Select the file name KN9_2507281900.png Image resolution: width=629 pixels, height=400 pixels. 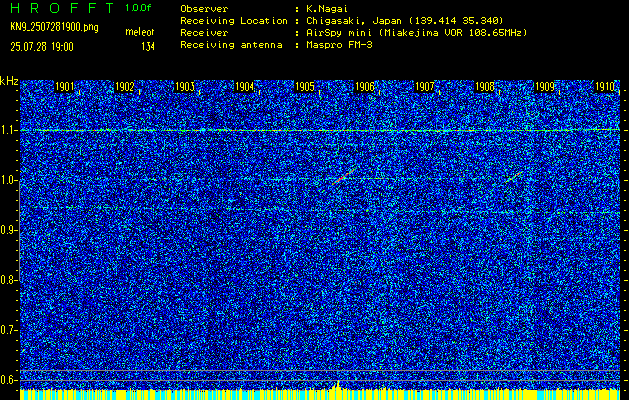pyautogui.click(x=54, y=28)
